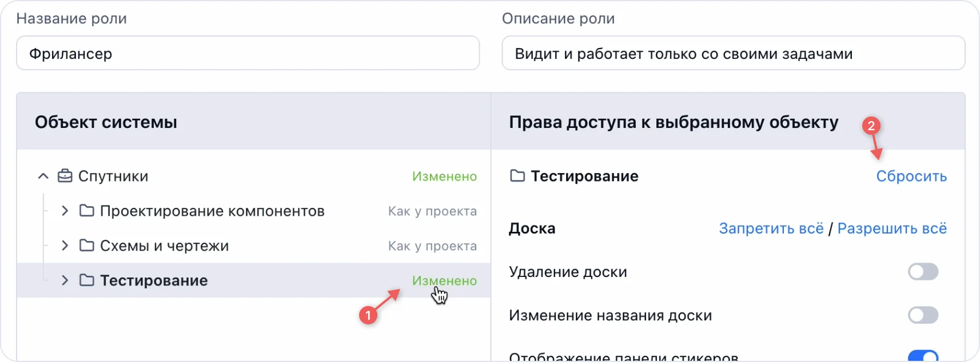This screenshot has height=362, width=980.
Task: Disable Отображение панели стикеров switch
Action: (x=923, y=356)
